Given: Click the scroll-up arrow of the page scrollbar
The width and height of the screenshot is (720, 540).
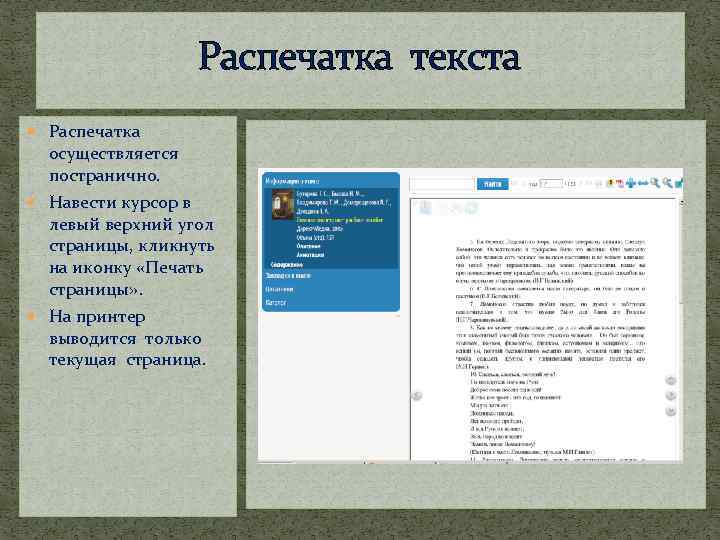Looking at the screenshot, I should 682,203.
